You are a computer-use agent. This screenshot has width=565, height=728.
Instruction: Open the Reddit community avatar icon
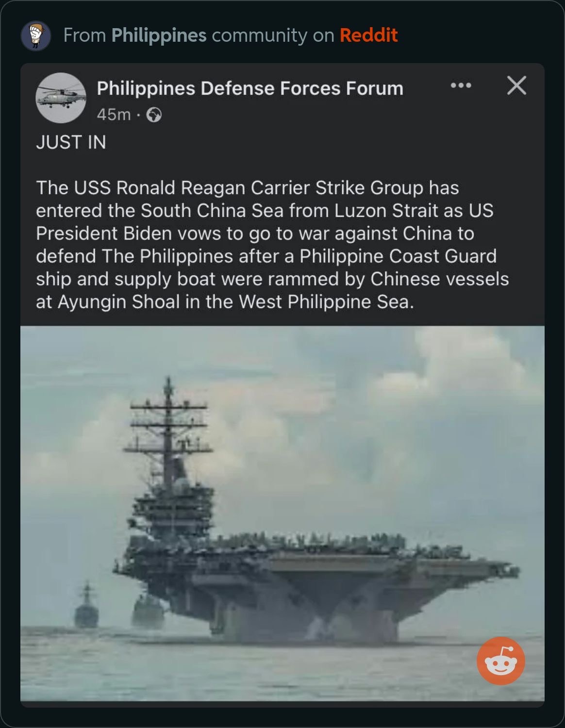point(36,36)
